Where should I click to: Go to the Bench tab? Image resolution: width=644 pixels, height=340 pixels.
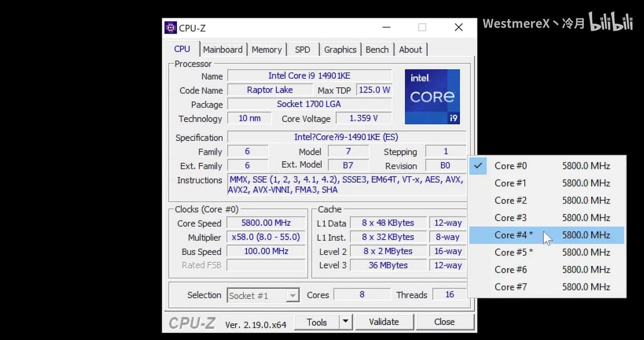click(377, 49)
